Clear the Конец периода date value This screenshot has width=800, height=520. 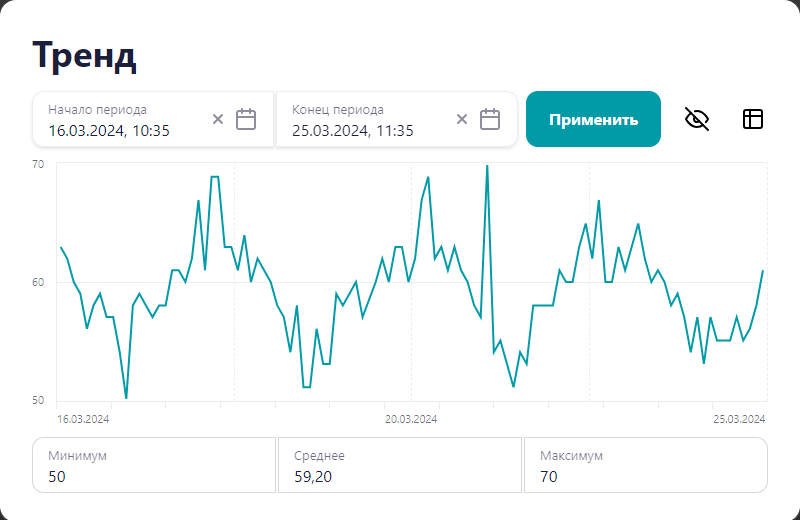point(462,119)
